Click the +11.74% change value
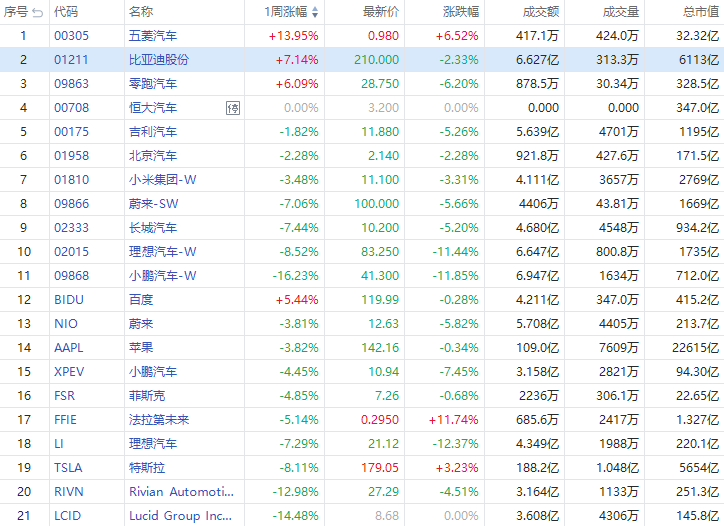This screenshot has width=724, height=526. (x=453, y=420)
